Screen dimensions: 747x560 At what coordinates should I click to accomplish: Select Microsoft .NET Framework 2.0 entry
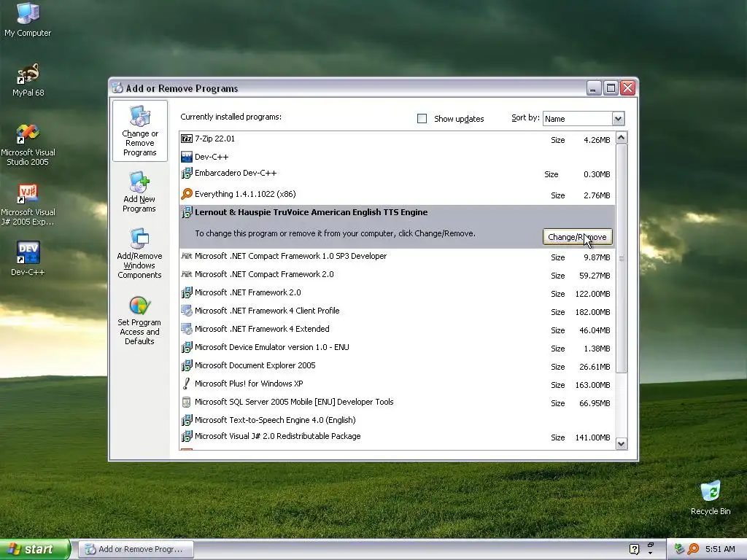tap(398, 293)
